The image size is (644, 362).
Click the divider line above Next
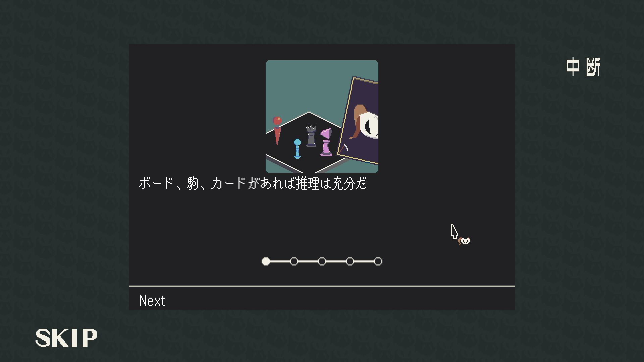tap(322, 286)
